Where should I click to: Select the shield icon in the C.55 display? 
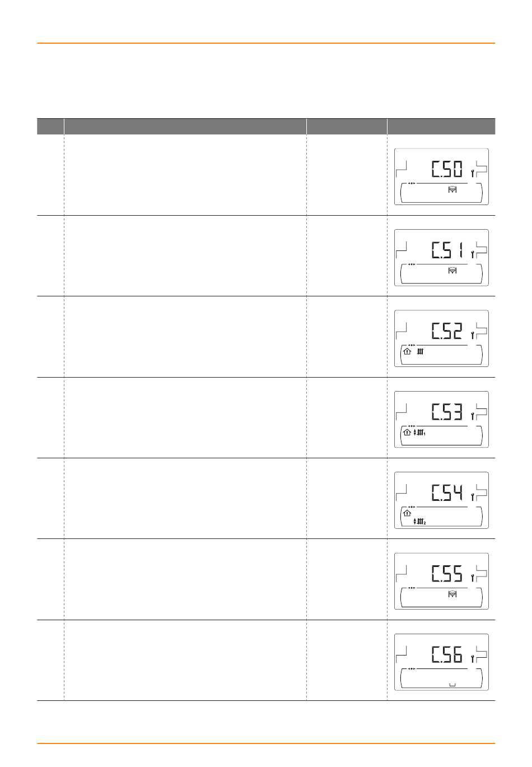pos(452,594)
